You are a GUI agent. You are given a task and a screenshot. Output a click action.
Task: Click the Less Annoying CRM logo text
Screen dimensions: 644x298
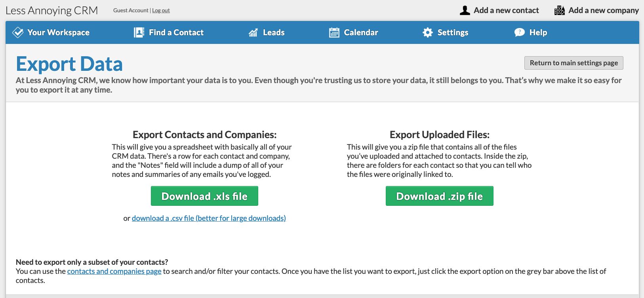(52, 10)
